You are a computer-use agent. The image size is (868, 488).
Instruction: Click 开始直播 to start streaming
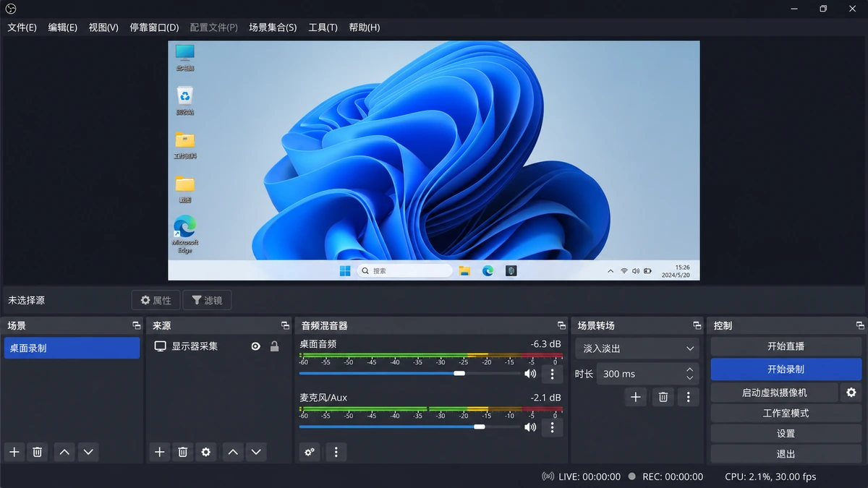coord(786,346)
